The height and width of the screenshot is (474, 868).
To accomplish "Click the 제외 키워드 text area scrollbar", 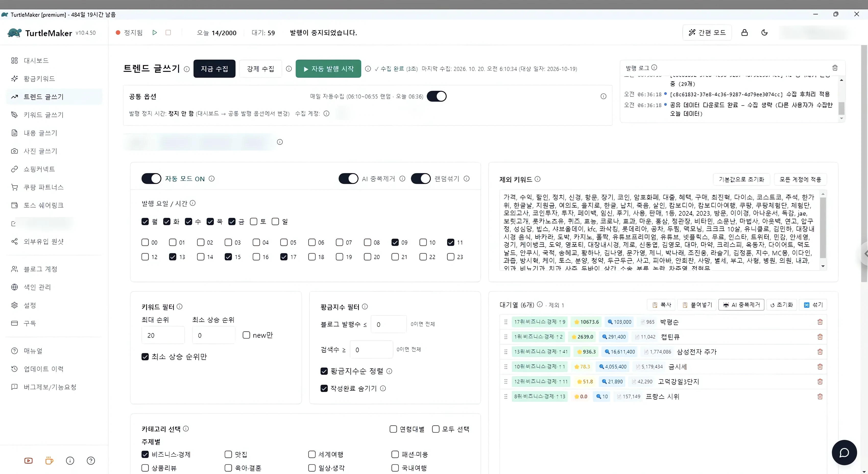I will (x=823, y=228).
